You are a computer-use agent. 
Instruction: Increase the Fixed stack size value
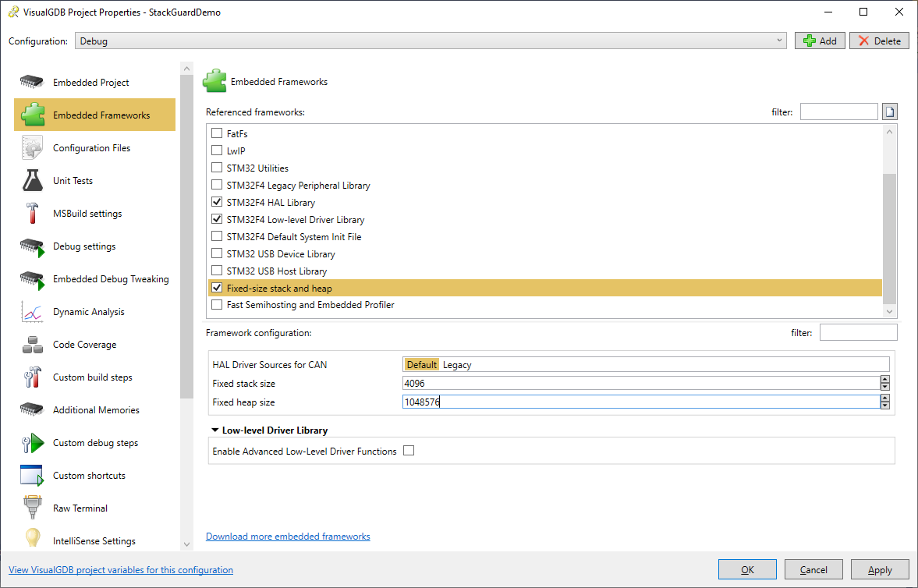point(884,380)
